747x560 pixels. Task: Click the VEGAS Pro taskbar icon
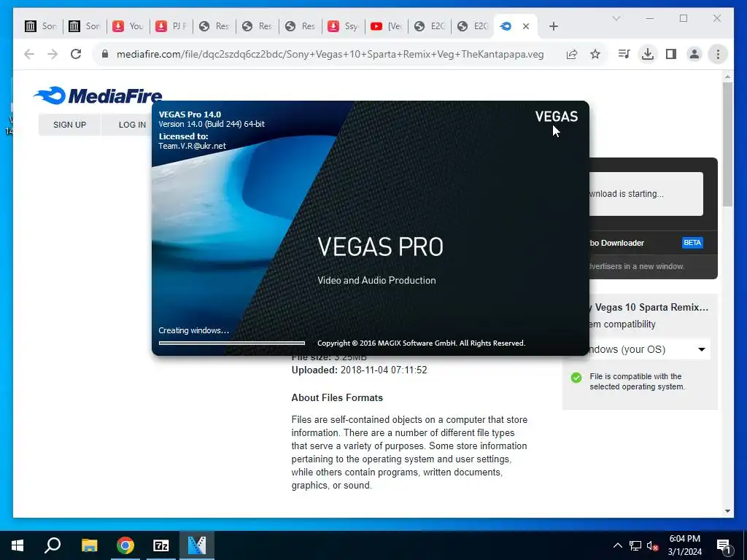(x=197, y=545)
